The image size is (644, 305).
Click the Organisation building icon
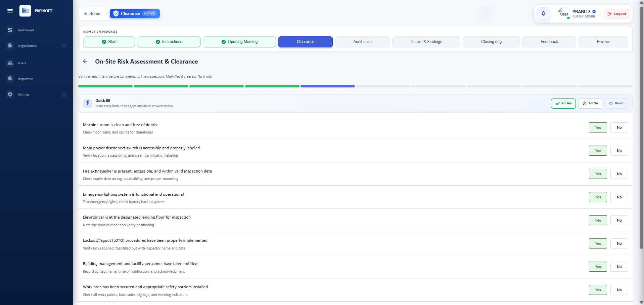[10, 46]
